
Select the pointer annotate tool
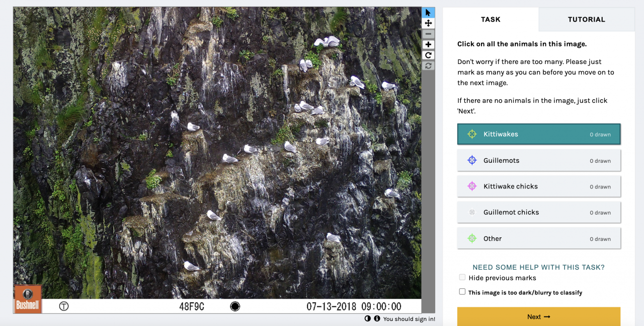[x=428, y=13]
